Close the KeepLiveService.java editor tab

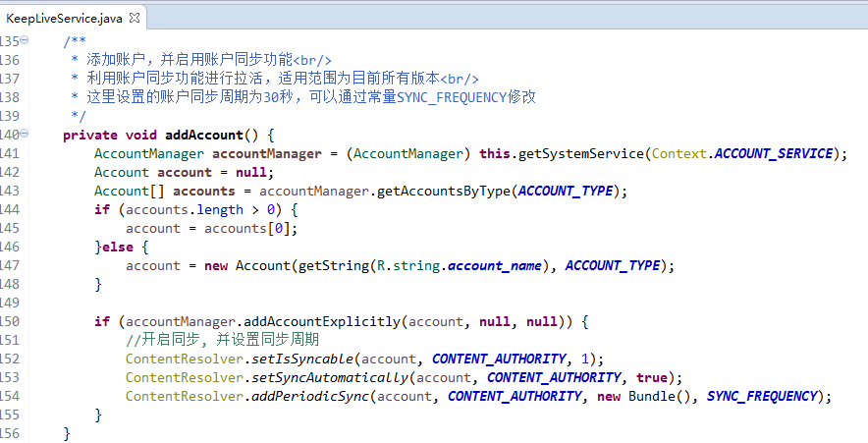point(135,18)
